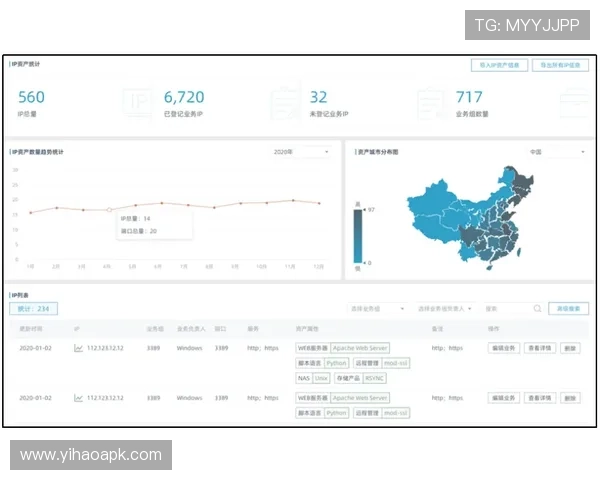
Task: Open the 中国 region dropdown above the map
Action: point(557,152)
